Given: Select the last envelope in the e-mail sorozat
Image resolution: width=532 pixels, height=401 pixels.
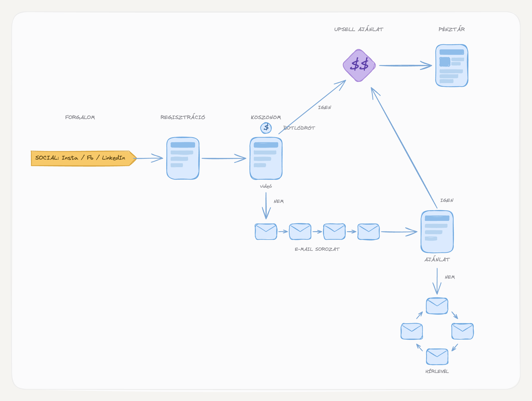Looking at the screenshot, I should (369, 231).
